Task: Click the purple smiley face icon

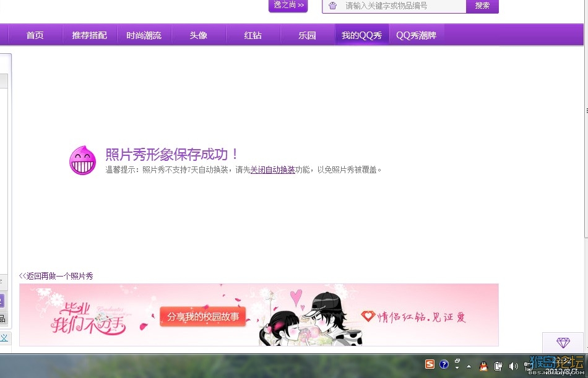Action: tap(82, 160)
